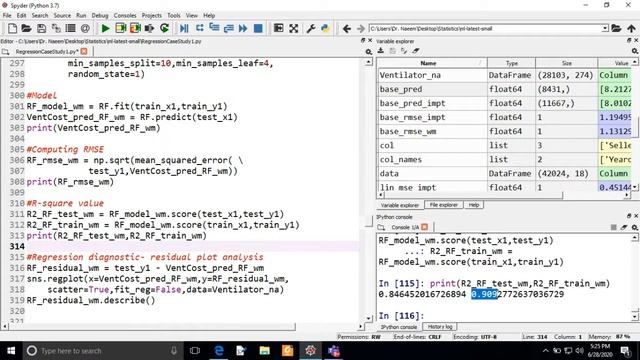Interrupt kernel stop icon in IPython console
The height and width of the screenshot is (360, 640).
(x=613, y=227)
